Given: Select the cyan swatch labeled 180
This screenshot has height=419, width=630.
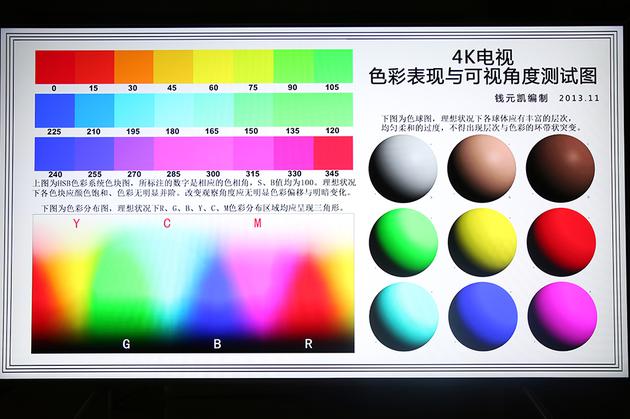Looking at the screenshot, I should (x=173, y=109).
